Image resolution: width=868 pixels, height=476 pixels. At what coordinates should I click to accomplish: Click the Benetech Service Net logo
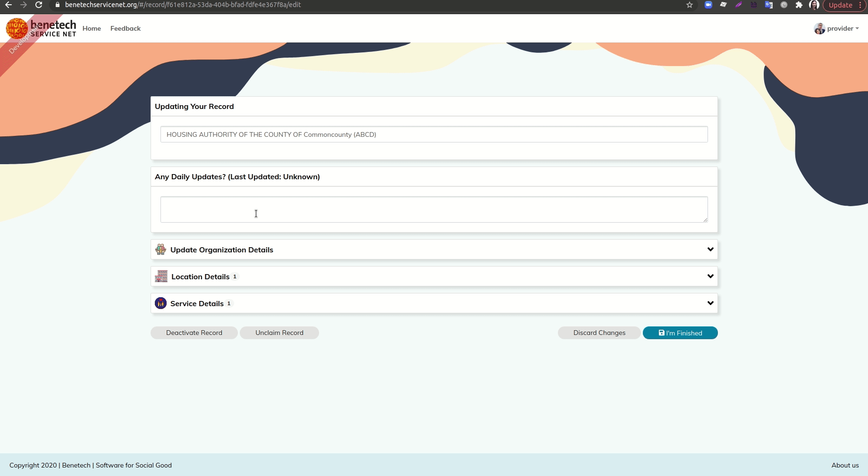[x=41, y=28]
